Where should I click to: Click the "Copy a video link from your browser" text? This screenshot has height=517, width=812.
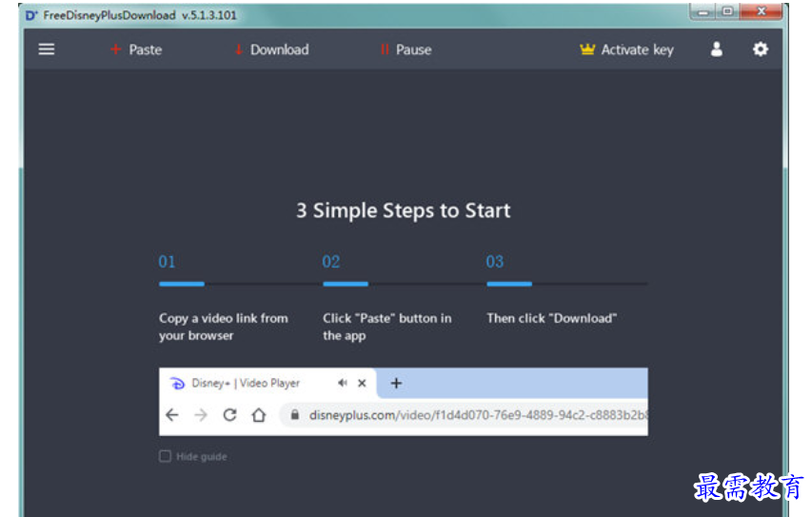224,327
